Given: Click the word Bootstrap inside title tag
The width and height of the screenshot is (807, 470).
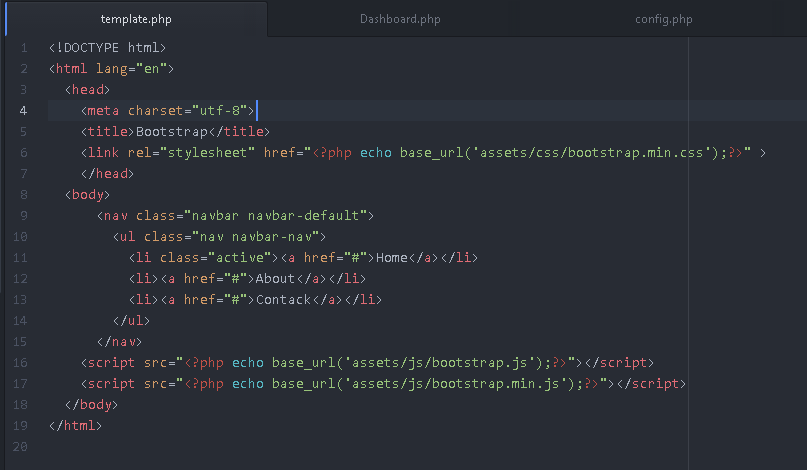Looking at the screenshot, I should click(x=171, y=132).
